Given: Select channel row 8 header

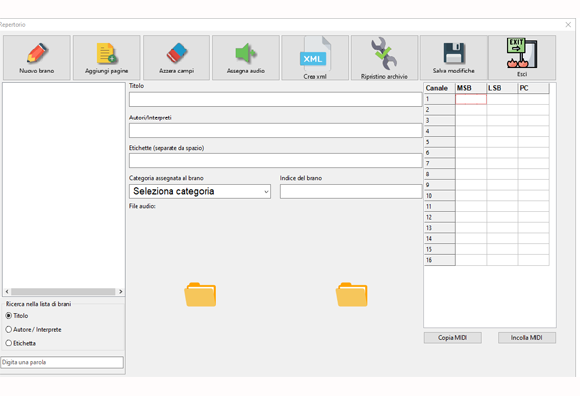Looking at the screenshot, I should (x=439, y=174).
